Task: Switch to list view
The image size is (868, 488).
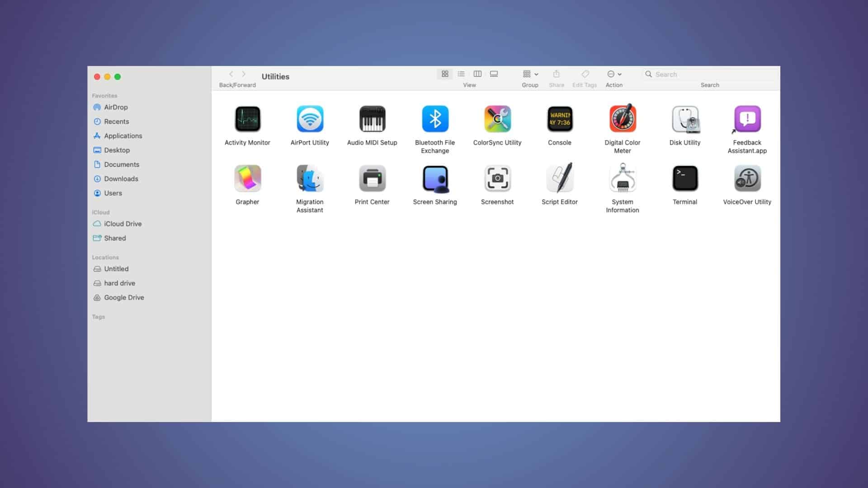Action: (461, 74)
